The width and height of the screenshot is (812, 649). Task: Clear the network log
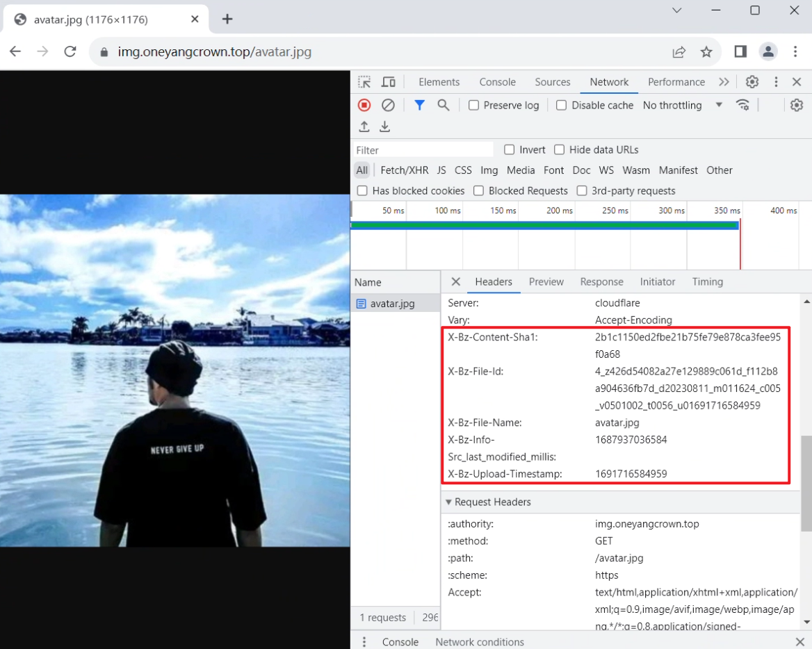coord(388,105)
